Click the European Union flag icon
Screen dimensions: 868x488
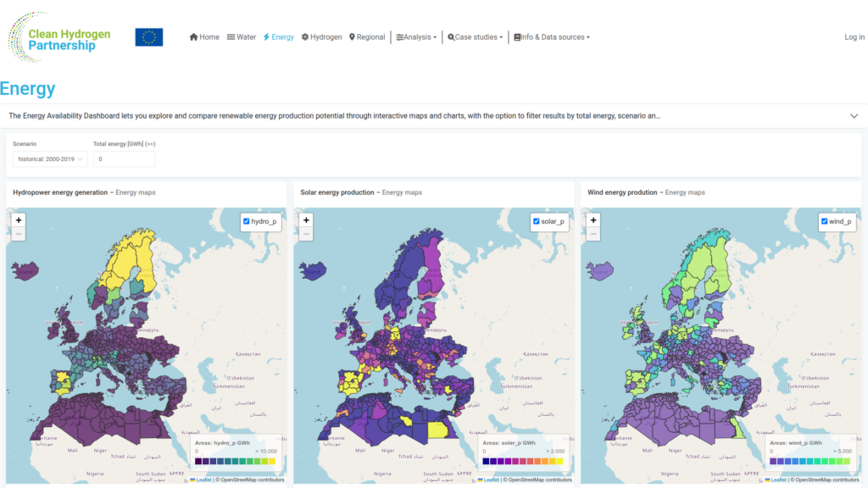[149, 37]
